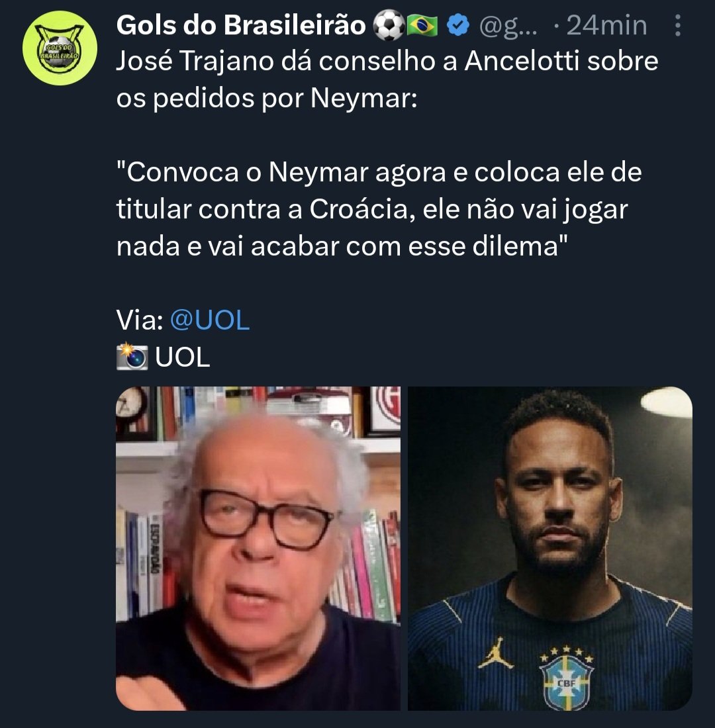Click the blue verified badge
This screenshot has height=728, width=715.
[458, 26]
